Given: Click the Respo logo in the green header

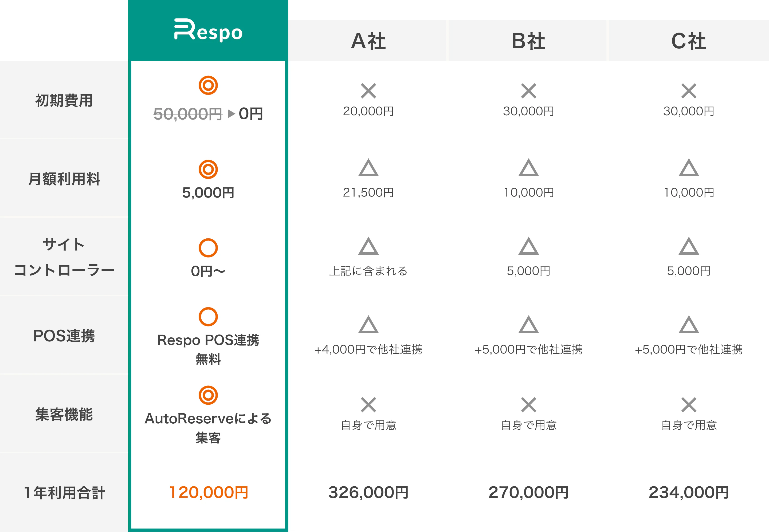Looking at the screenshot, I should [x=208, y=30].
